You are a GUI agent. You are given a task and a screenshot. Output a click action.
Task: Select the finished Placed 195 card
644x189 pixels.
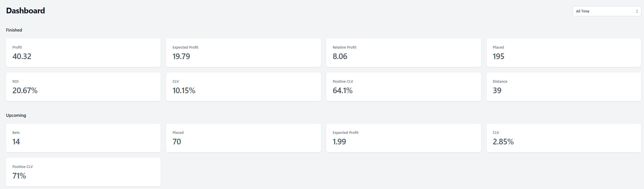click(564, 53)
